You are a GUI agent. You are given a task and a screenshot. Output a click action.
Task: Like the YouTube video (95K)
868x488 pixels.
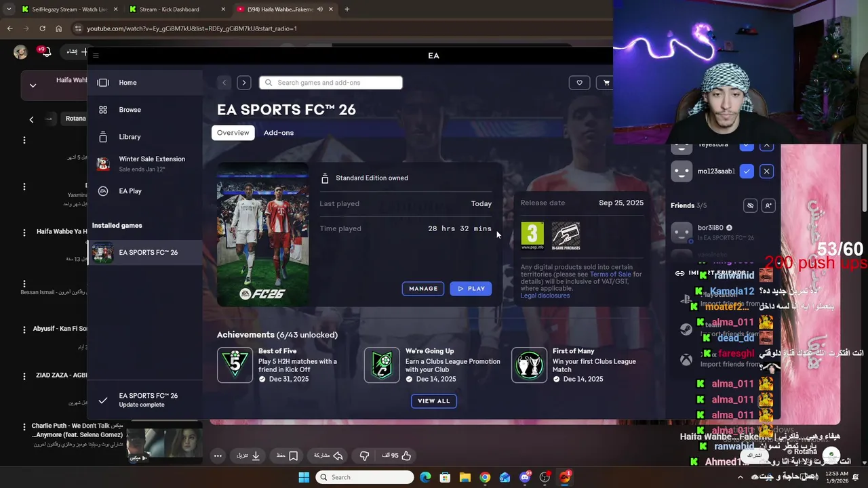(397, 455)
